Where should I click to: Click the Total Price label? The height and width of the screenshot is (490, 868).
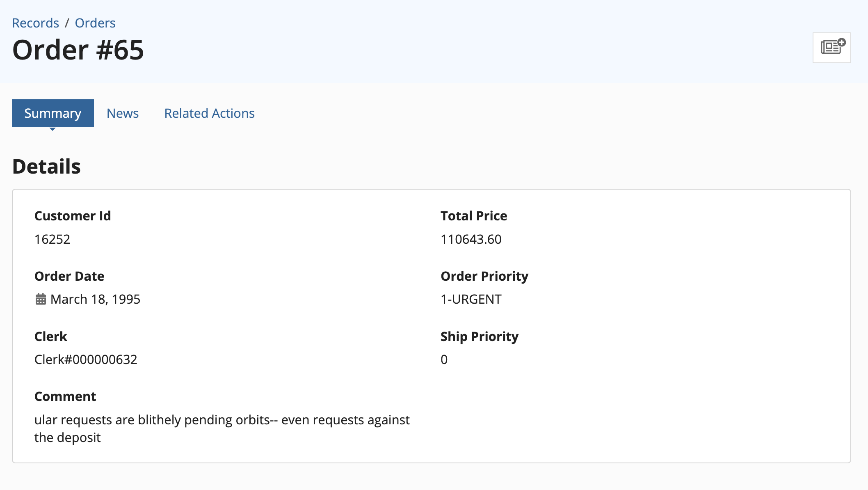pyautogui.click(x=474, y=216)
